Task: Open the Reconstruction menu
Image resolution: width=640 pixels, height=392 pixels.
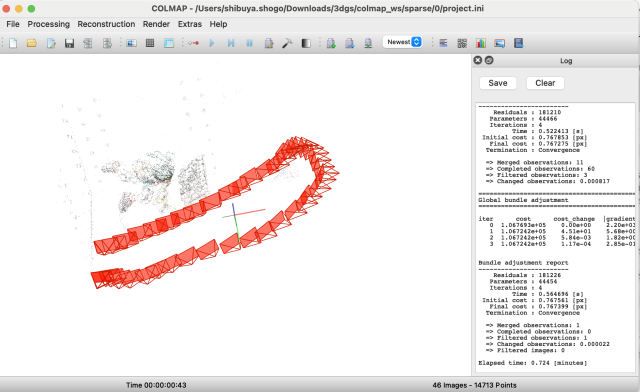Action: pyautogui.click(x=106, y=24)
